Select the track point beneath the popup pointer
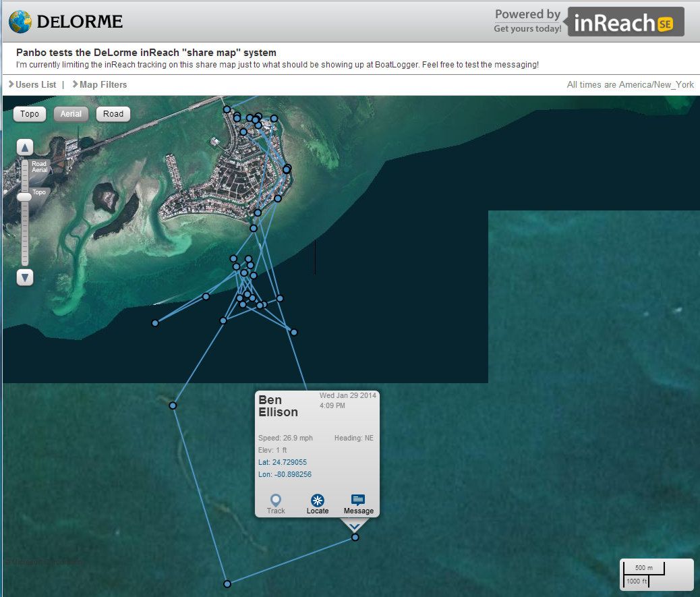 tap(355, 537)
